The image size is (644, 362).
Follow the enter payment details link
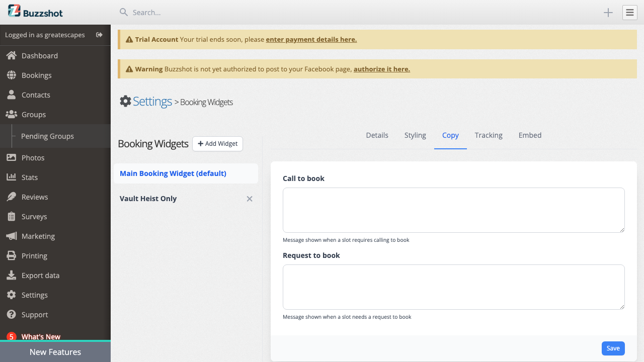(x=311, y=39)
